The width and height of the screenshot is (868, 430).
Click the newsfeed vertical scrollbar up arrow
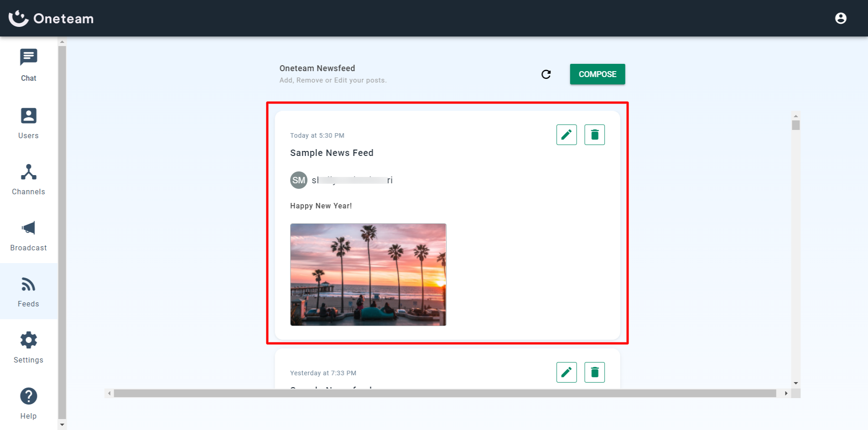point(796,116)
